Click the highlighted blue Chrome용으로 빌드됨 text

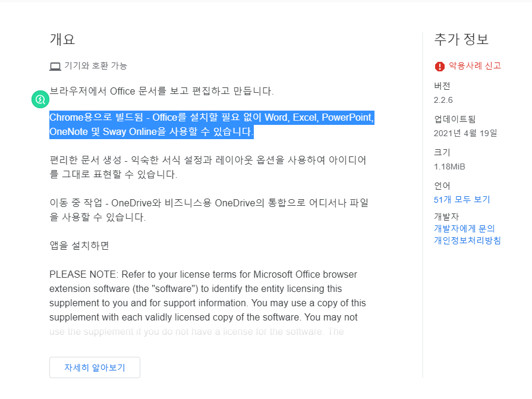tap(211, 118)
